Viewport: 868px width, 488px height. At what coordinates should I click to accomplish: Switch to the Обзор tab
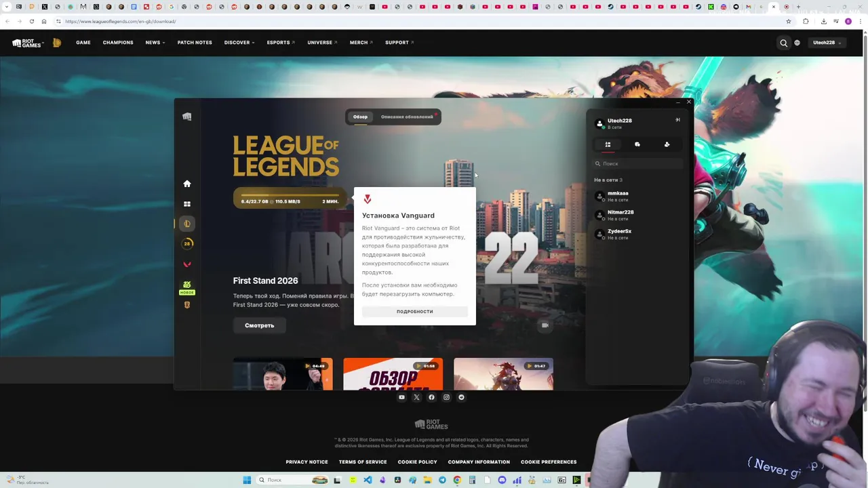click(360, 117)
